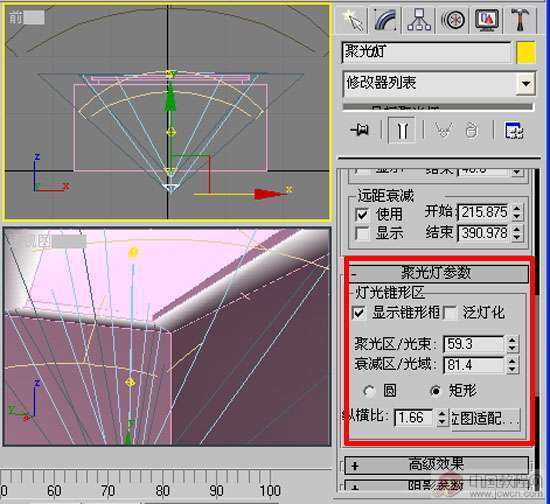The width and height of the screenshot is (550, 504).
Task: Click spinner for 聚光区/光束
Action: (512, 344)
